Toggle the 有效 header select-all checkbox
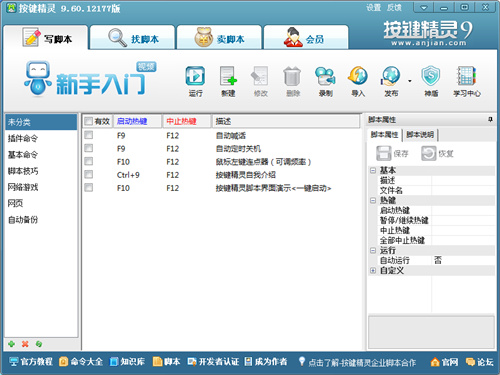Screen dimensions: 500x375 pyautogui.click(x=88, y=121)
